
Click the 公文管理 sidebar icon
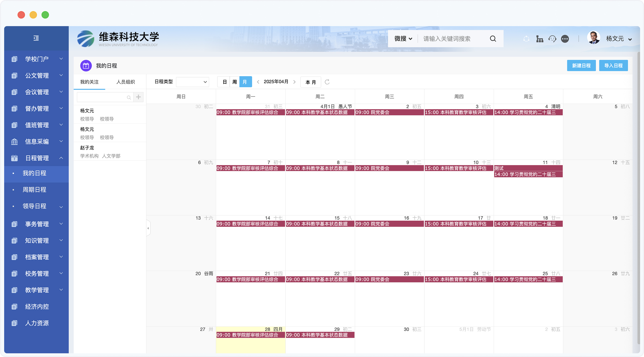(x=14, y=76)
